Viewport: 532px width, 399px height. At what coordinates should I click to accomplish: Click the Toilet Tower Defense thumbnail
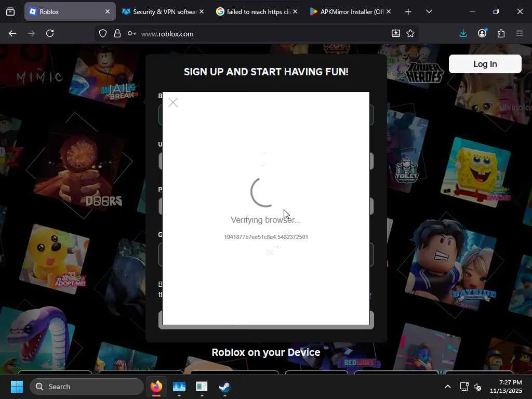406,153
